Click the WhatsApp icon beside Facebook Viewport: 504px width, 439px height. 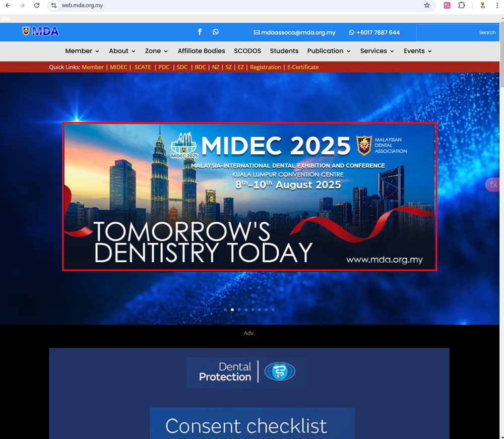(216, 32)
